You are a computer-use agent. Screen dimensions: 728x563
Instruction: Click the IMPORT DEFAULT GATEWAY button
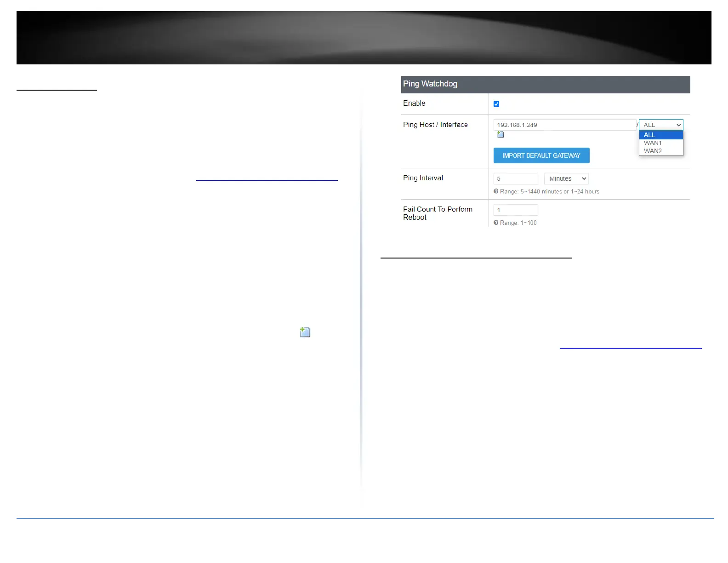pos(541,155)
